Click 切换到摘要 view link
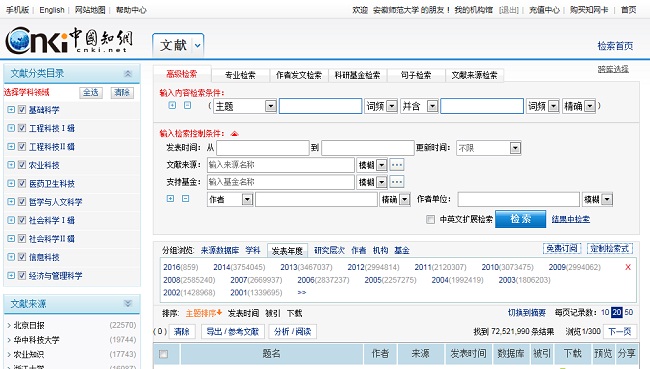 pos(526,312)
